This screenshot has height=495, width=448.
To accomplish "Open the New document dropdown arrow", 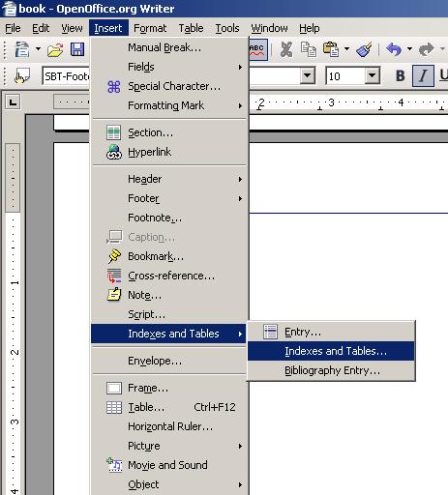I will 38,49.
